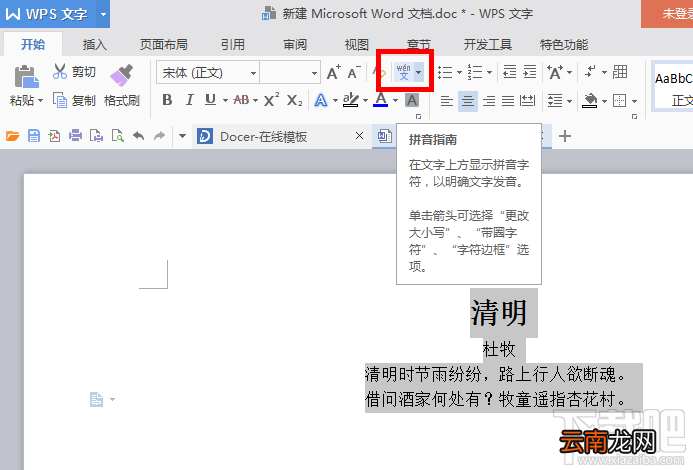
Task: Toggle italic I formatting
Action: click(190, 100)
